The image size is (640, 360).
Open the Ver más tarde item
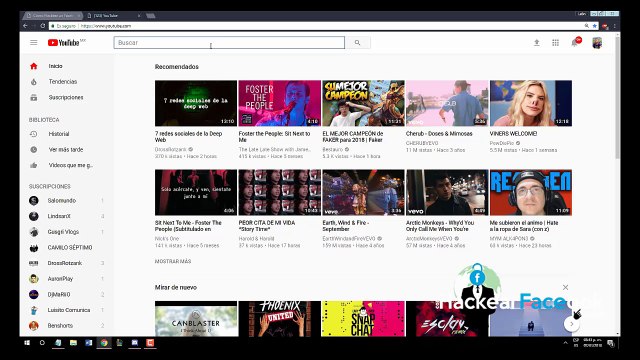[x=67, y=150]
